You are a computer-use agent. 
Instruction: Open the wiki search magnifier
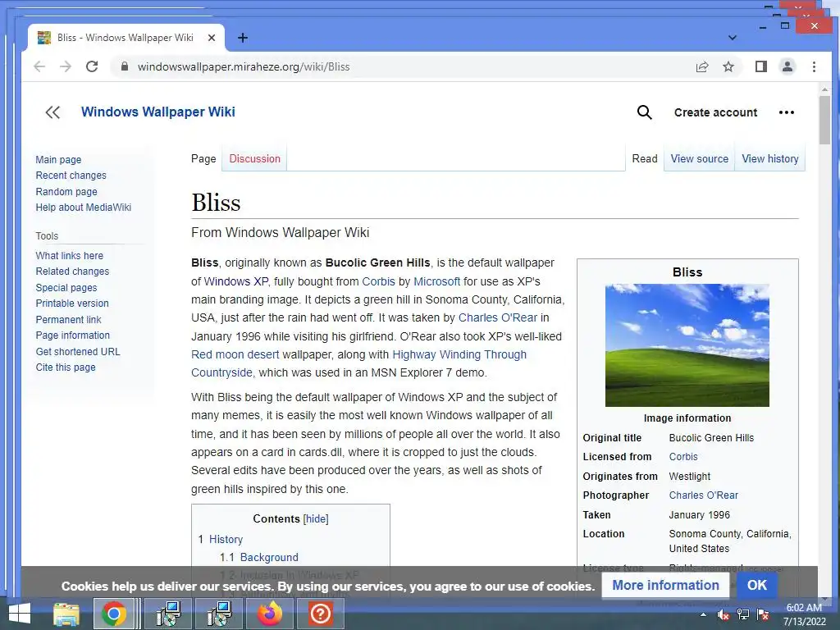pos(645,112)
